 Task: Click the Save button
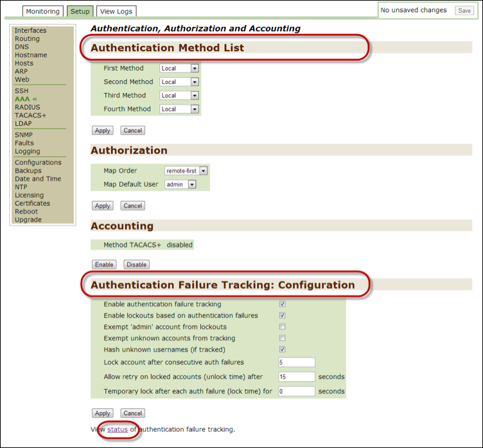point(464,11)
